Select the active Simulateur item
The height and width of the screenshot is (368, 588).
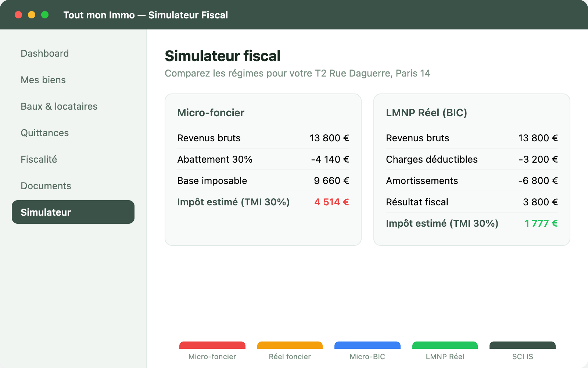[x=73, y=212]
